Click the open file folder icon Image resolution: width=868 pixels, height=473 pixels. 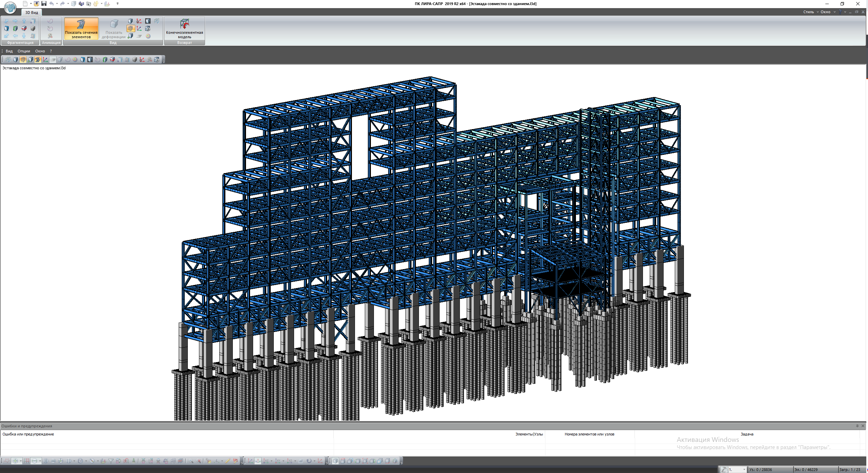click(x=36, y=4)
